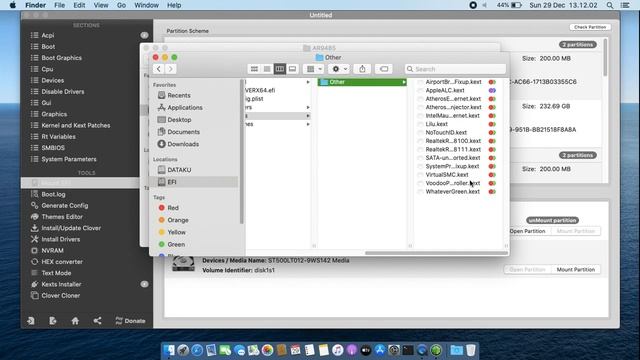Open Kernel and Kext Patches section

76,125
